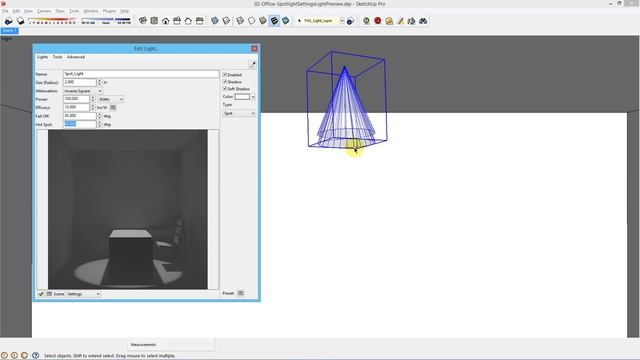The height and width of the screenshot is (360, 640).
Task: Click the eyedropper icon in Edit Light
Action: click(253, 64)
